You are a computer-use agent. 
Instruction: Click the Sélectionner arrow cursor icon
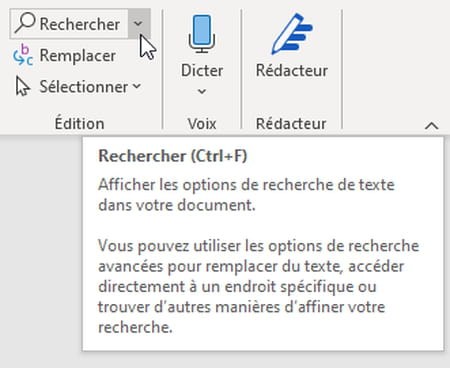click(x=23, y=87)
